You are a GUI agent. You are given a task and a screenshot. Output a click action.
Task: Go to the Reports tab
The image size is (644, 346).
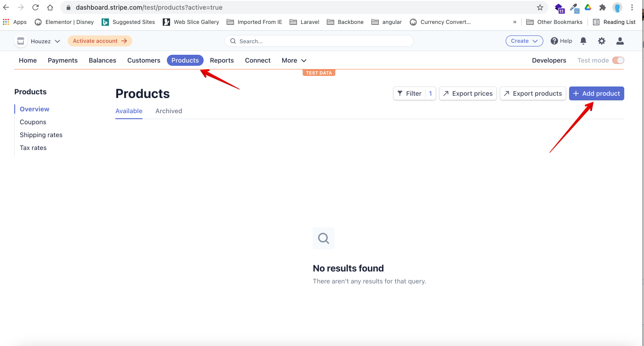(222, 60)
